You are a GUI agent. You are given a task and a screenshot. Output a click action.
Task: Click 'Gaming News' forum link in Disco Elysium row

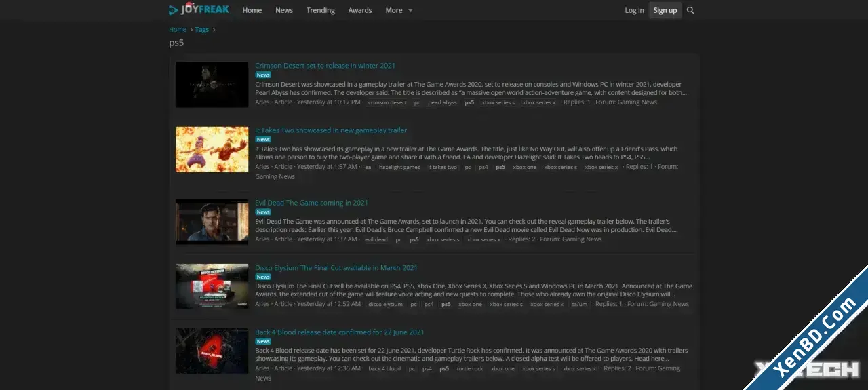[669, 304]
